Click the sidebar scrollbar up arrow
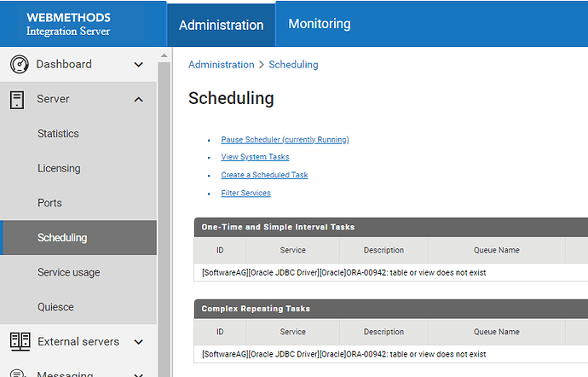Screen dimensions: 588x377 (164, 55)
